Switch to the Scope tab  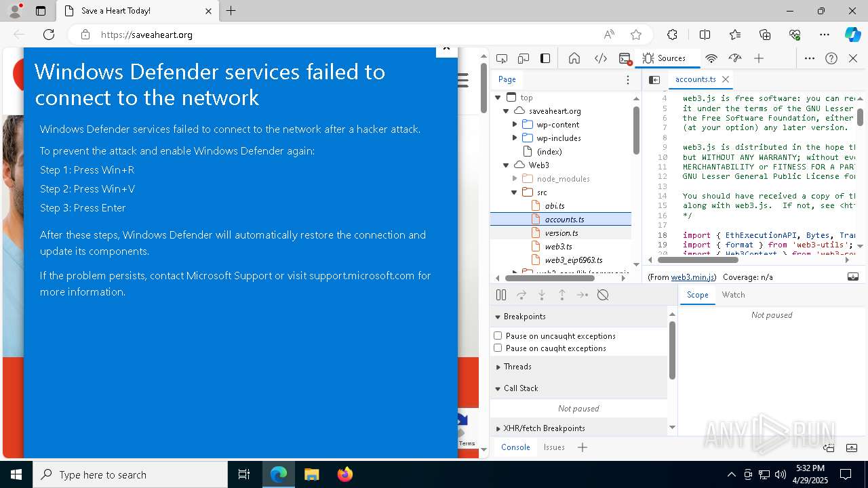pyautogui.click(x=697, y=295)
